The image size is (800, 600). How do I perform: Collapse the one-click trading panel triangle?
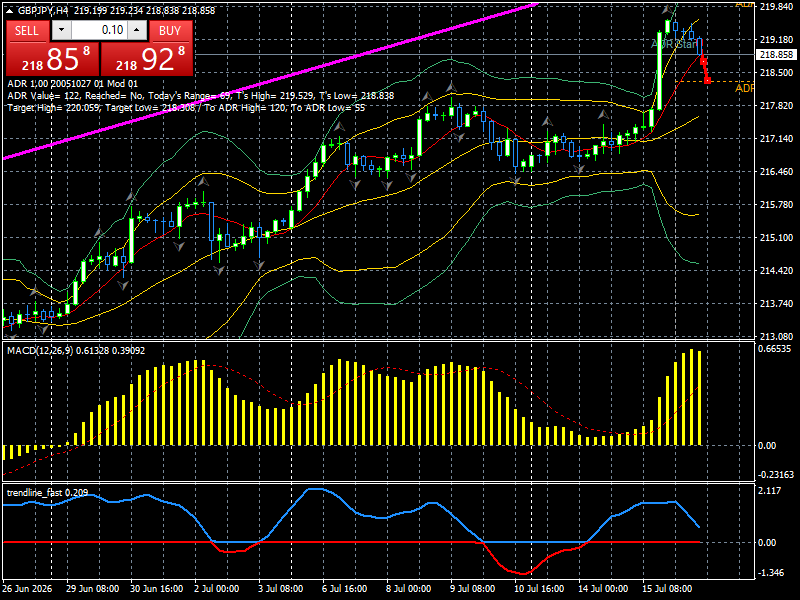(9, 10)
